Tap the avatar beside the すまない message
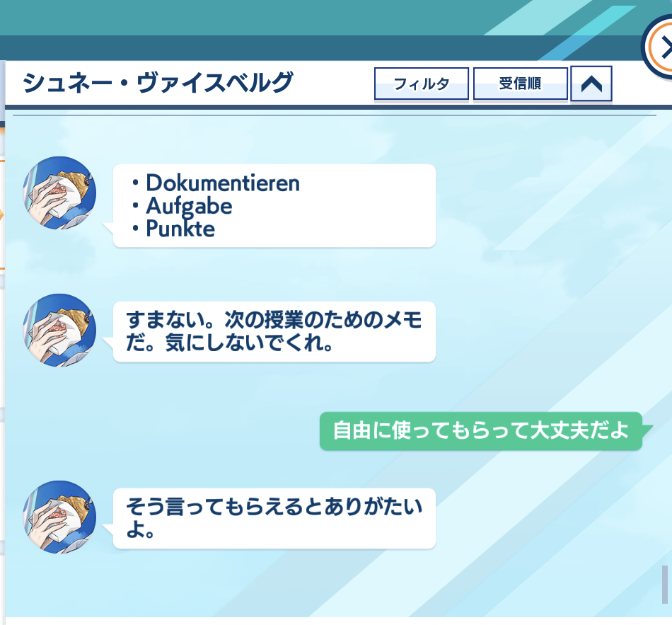Viewport: 672px width, 625px height. point(59,331)
